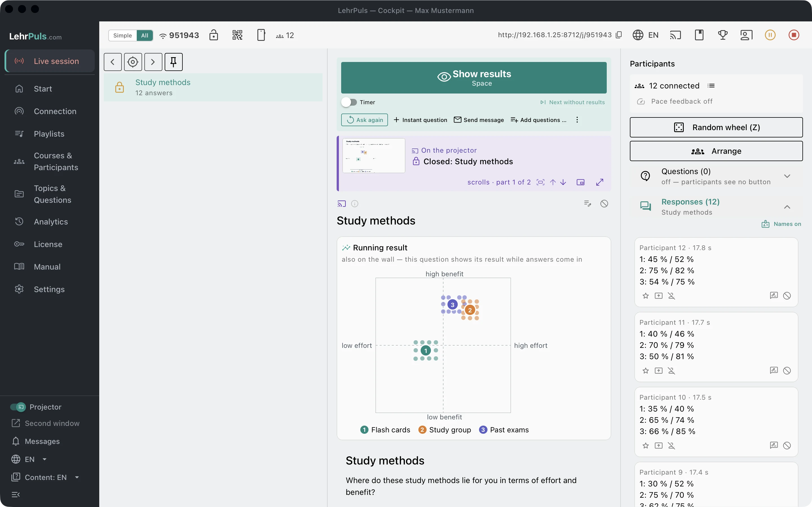Toggle the Timer switch

pyautogui.click(x=349, y=102)
